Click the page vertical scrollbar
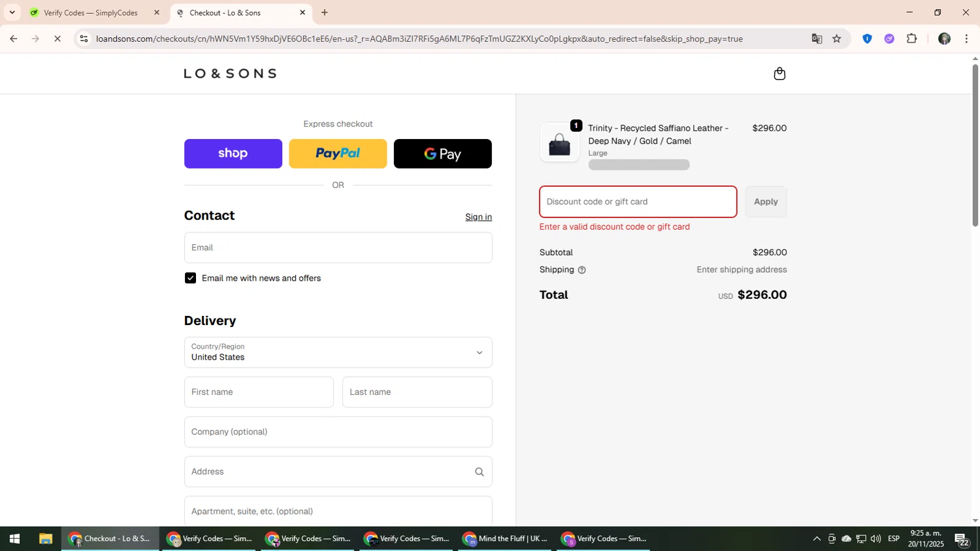Image resolution: width=980 pixels, height=551 pixels. (x=975, y=145)
